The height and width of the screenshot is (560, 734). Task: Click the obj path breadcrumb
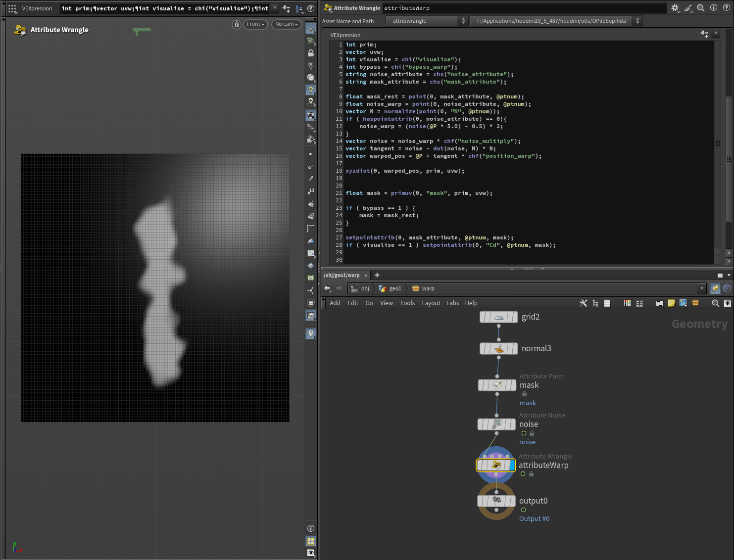[x=360, y=288]
